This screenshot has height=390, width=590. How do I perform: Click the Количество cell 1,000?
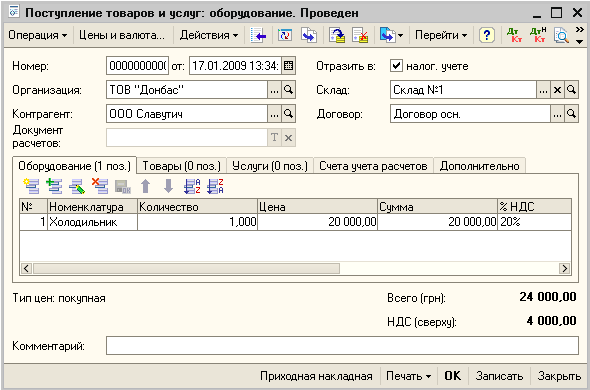point(198,222)
